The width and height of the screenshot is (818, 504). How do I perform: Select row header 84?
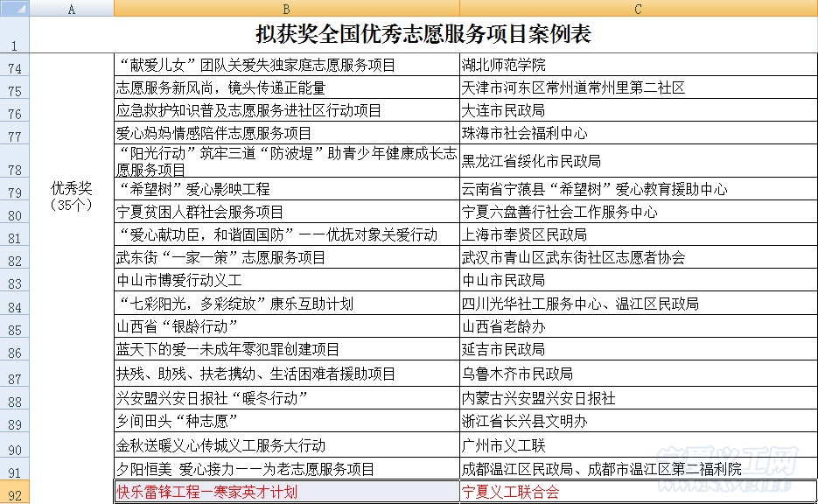pyautogui.click(x=15, y=303)
